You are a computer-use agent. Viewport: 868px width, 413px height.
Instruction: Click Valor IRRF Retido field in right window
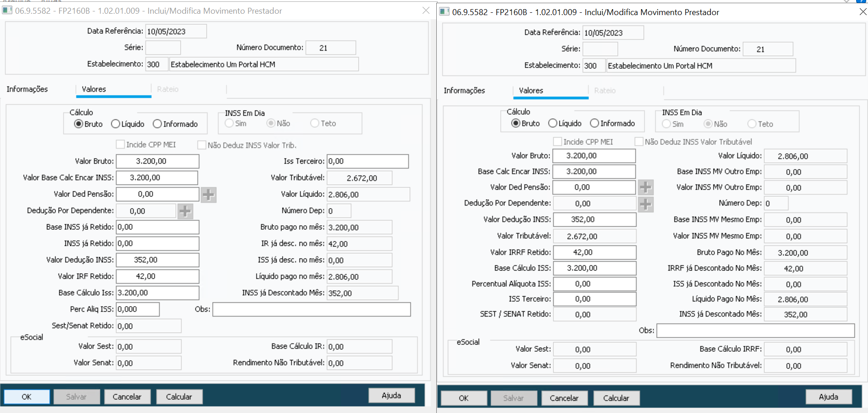595,252
